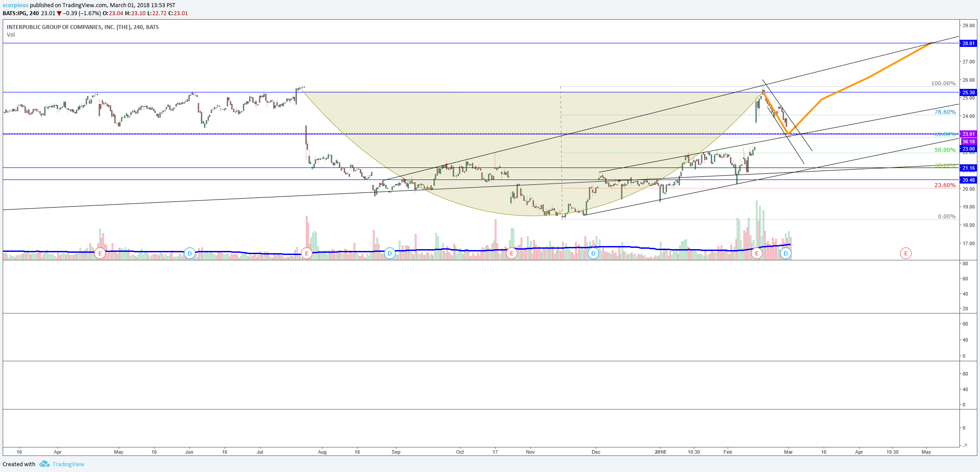Open the earnings marker in mid-February 2018
Image resolution: width=980 pixels, height=472 pixels.
pos(757,254)
